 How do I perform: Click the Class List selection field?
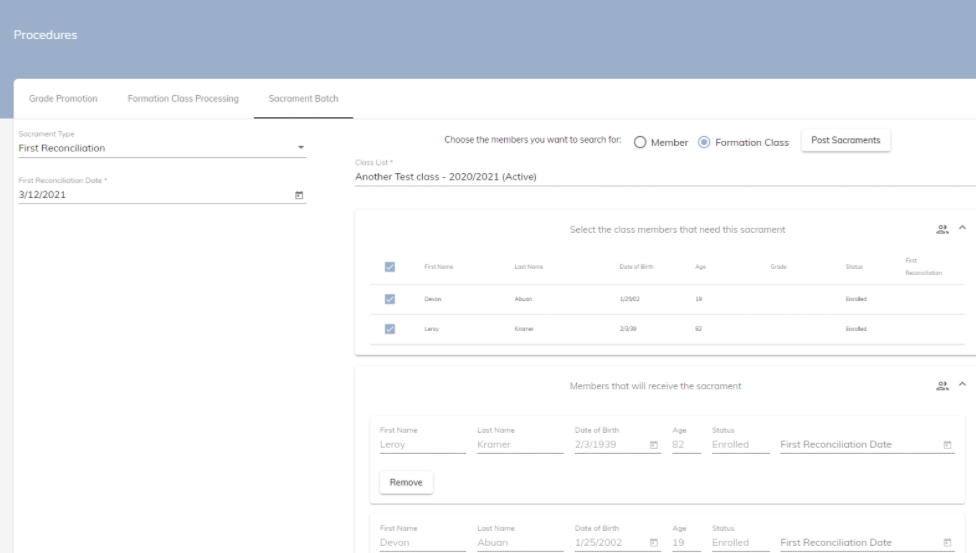click(660, 177)
